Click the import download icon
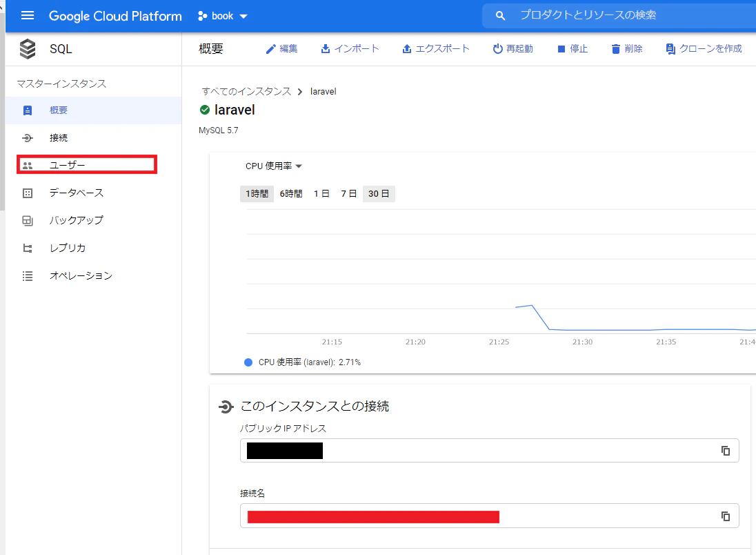Viewport: 756px width, 555px height. click(x=326, y=49)
